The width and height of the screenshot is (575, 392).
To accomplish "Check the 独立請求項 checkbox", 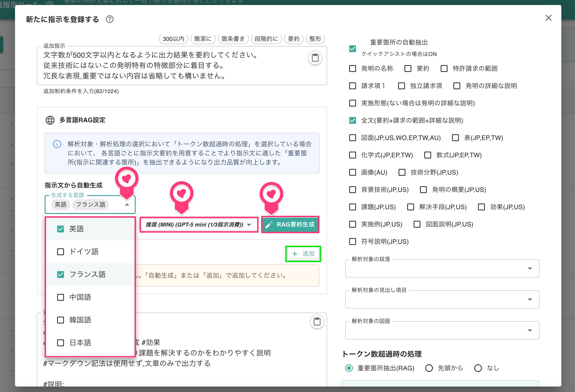I will (x=402, y=86).
